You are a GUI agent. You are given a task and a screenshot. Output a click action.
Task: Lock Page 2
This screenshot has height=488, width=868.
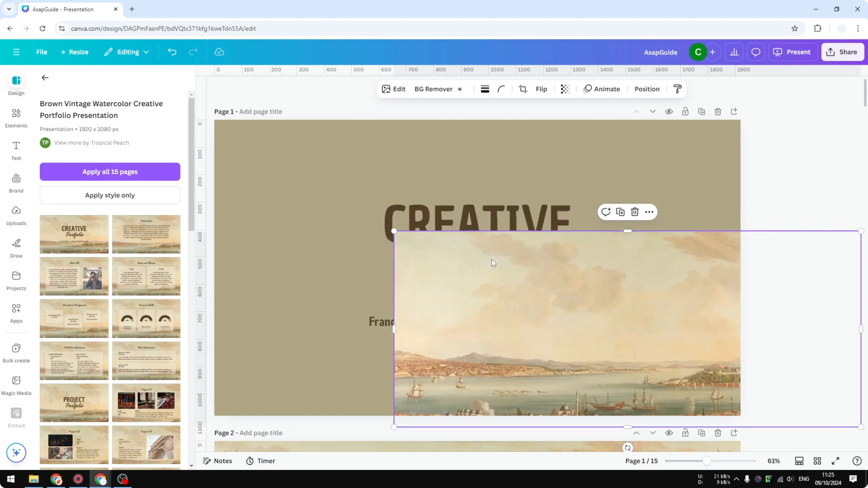(685, 433)
